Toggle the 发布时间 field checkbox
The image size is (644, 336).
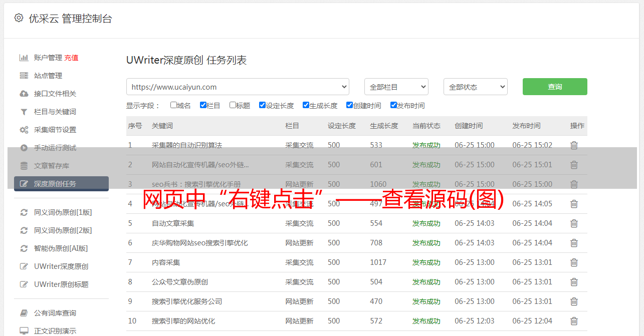pos(393,105)
